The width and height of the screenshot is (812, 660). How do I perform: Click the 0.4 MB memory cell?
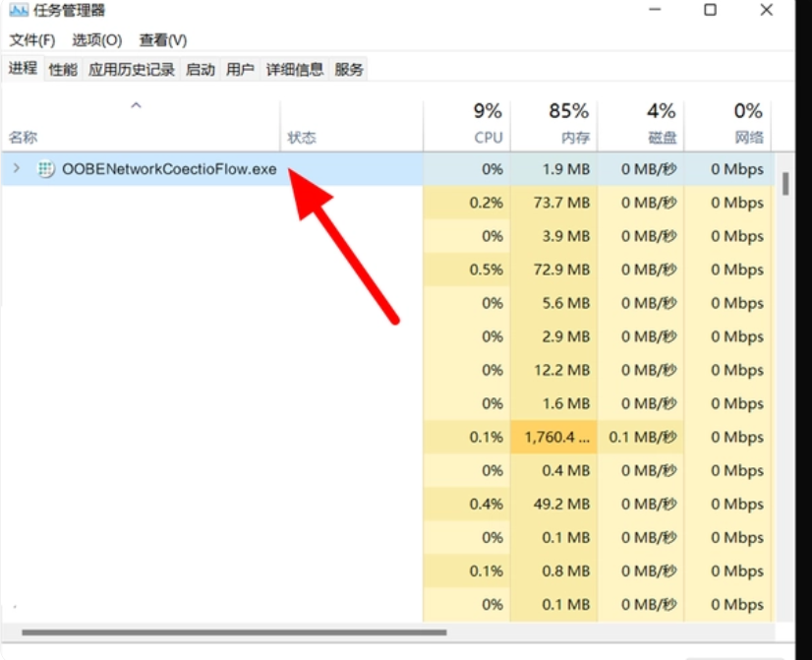(553, 470)
